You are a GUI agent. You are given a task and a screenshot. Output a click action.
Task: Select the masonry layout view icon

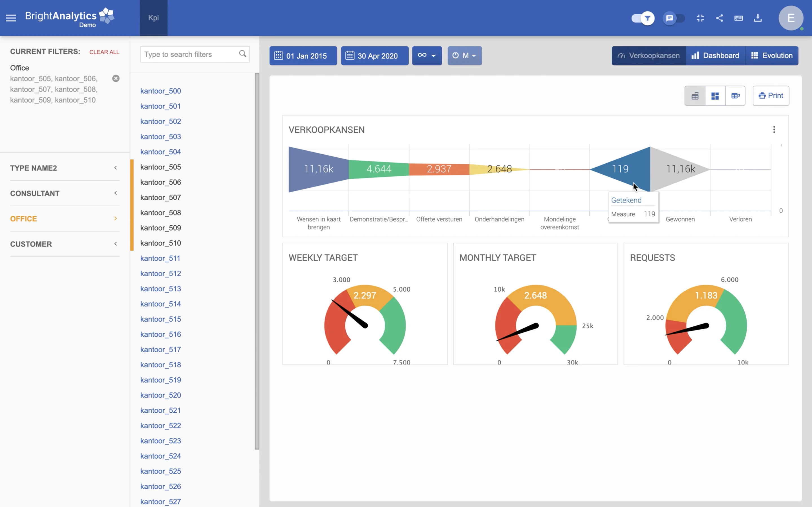click(715, 95)
